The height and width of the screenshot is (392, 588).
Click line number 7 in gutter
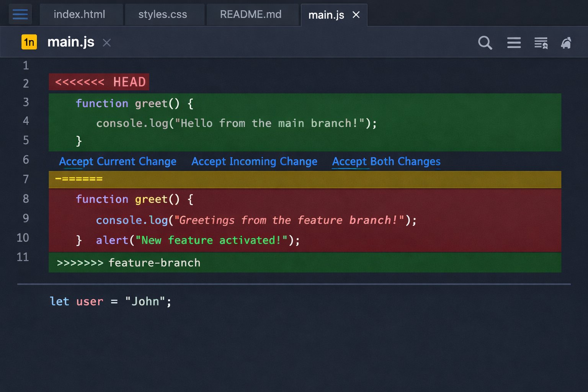(x=26, y=179)
